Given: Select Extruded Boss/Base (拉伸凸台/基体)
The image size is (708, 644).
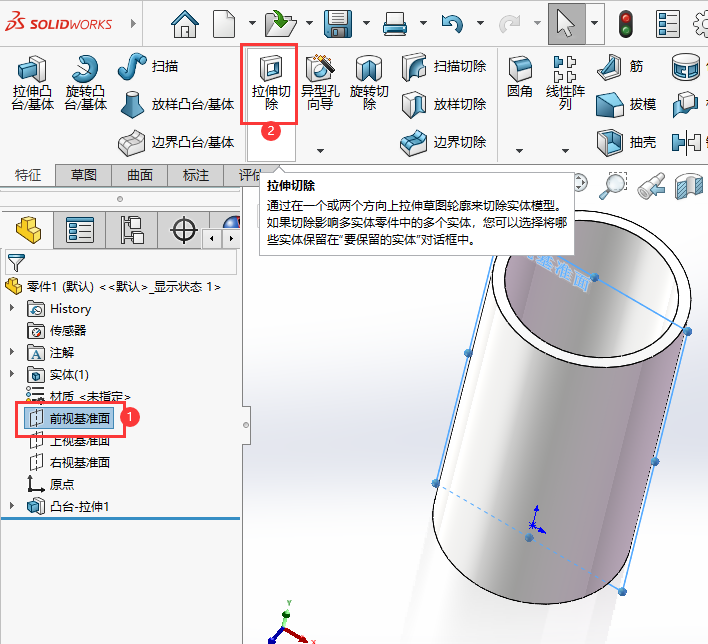Looking at the screenshot, I should click(33, 83).
